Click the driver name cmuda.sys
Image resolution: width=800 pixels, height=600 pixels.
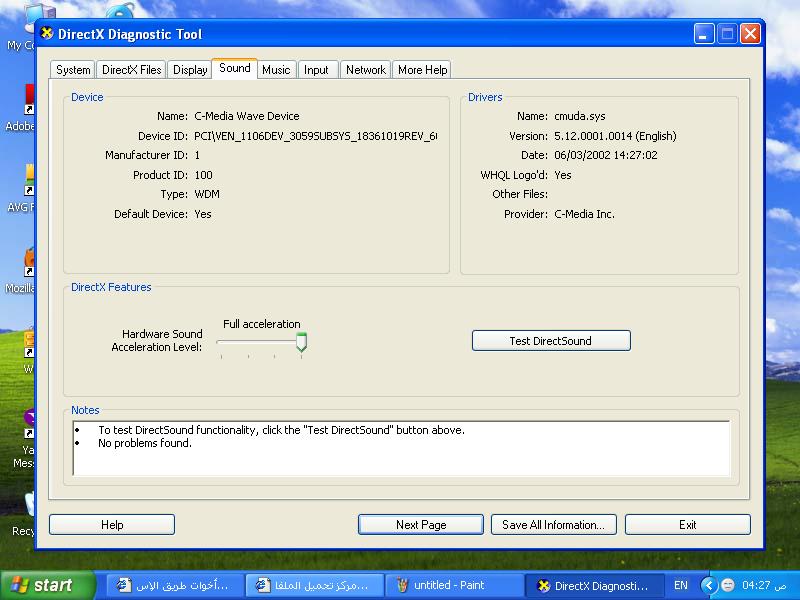580,116
